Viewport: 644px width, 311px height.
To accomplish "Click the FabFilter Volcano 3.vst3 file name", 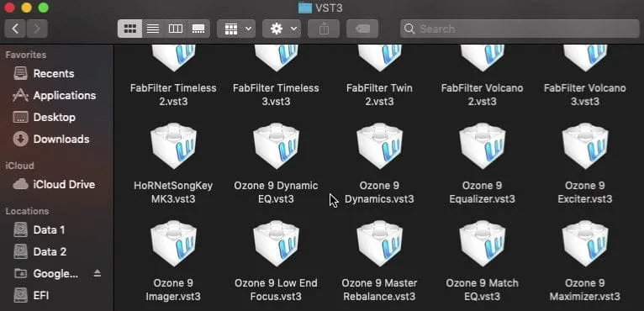I will click(x=585, y=94).
